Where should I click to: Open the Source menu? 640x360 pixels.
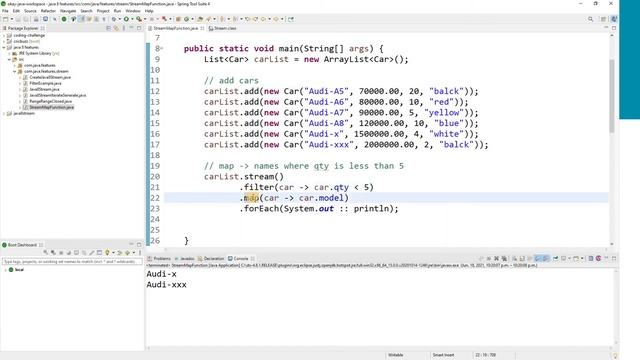[30, 11]
